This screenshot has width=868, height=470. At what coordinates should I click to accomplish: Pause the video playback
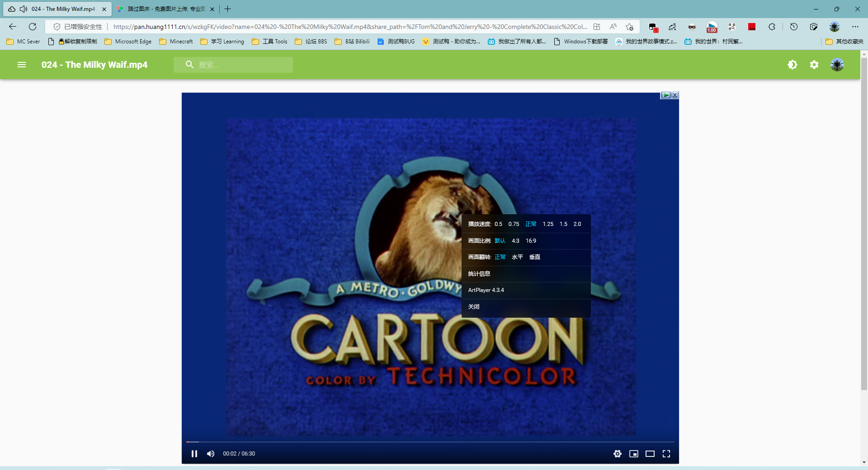pyautogui.click(x=194, y=454)
